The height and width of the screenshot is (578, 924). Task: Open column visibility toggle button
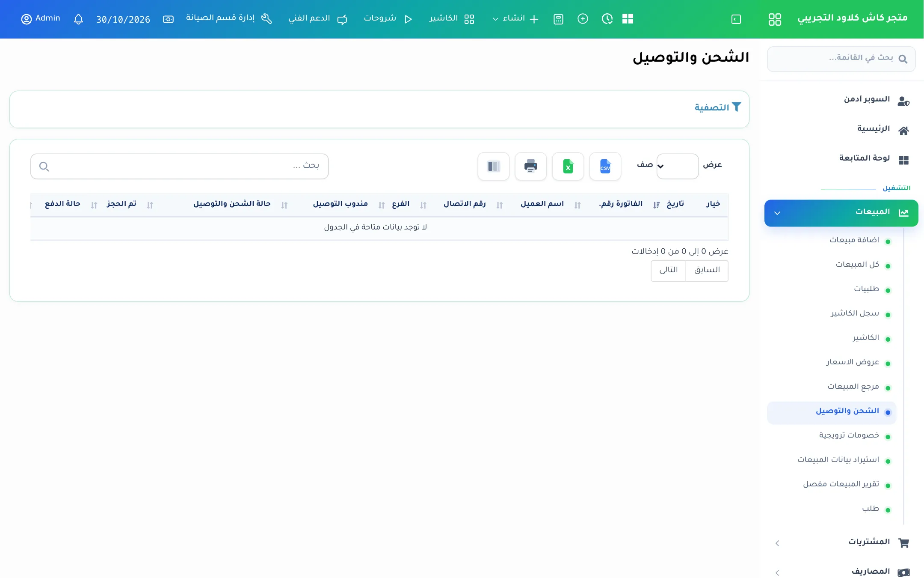(493, 166)
